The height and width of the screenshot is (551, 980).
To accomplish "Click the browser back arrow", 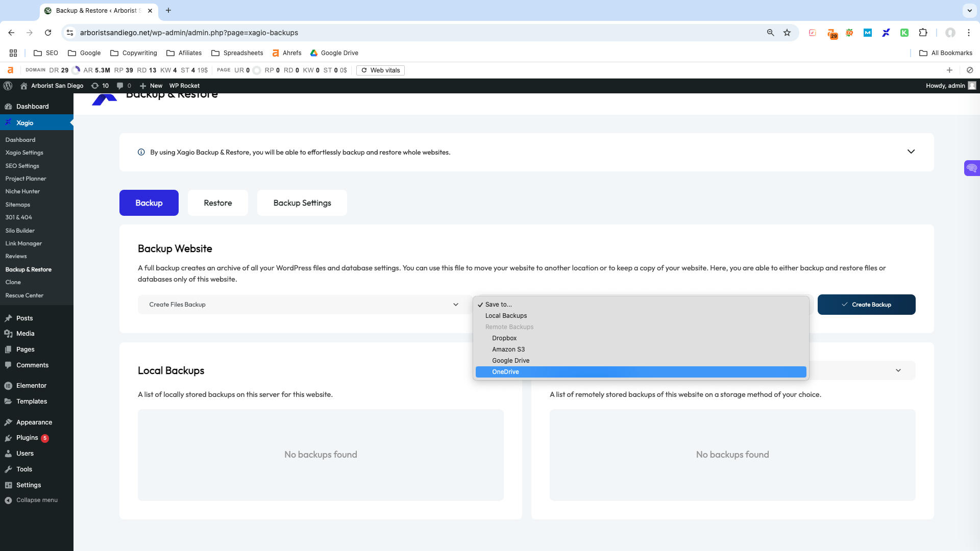I will point(11,33).
